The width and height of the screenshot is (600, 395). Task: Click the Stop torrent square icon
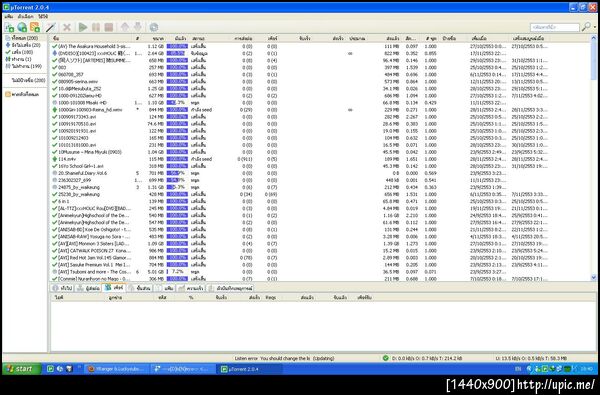click(109, 27)
